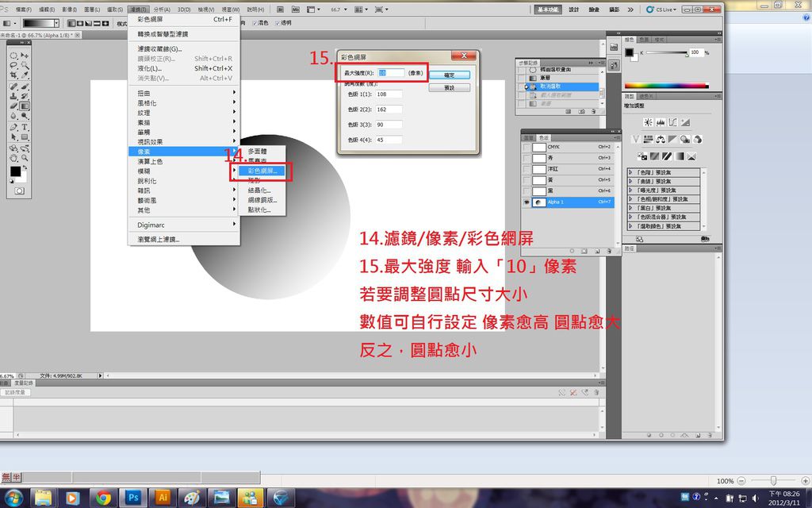Select the Eyedropper tool

(25, 75)
